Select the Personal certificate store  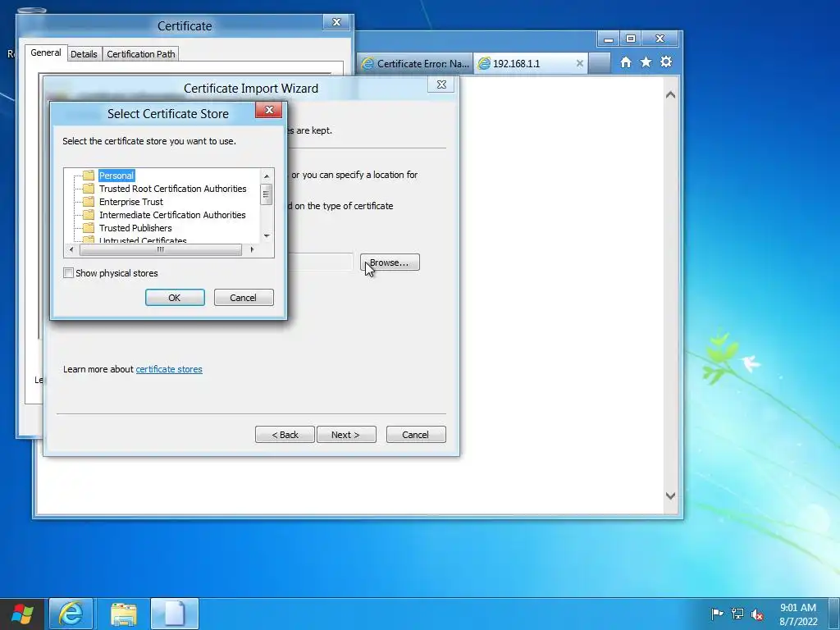click(116, 176)
